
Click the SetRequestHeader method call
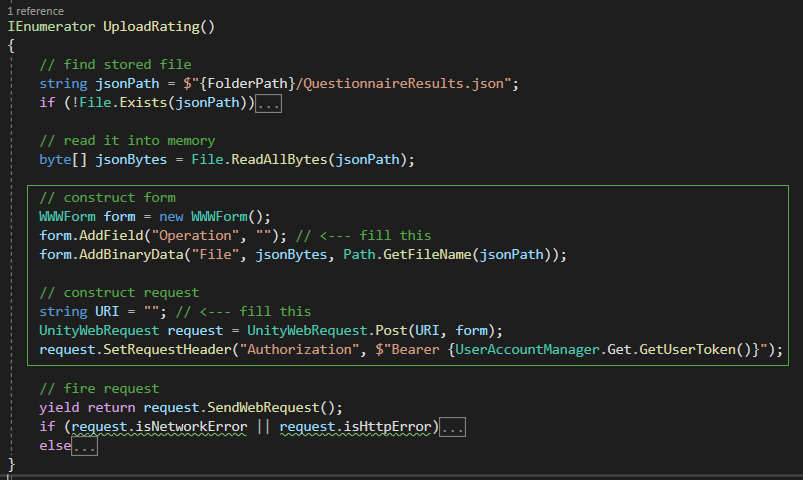(167, 349)
